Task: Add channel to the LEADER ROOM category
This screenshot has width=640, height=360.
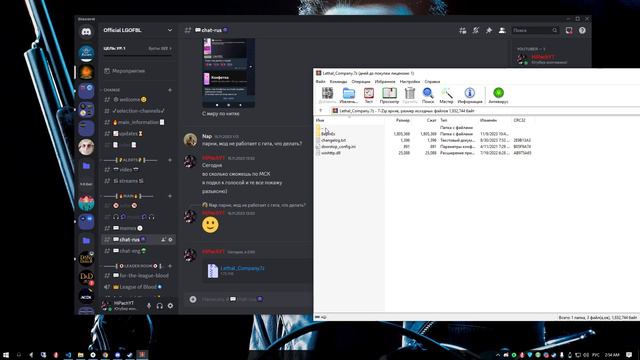Action: (x=170, y=266)
